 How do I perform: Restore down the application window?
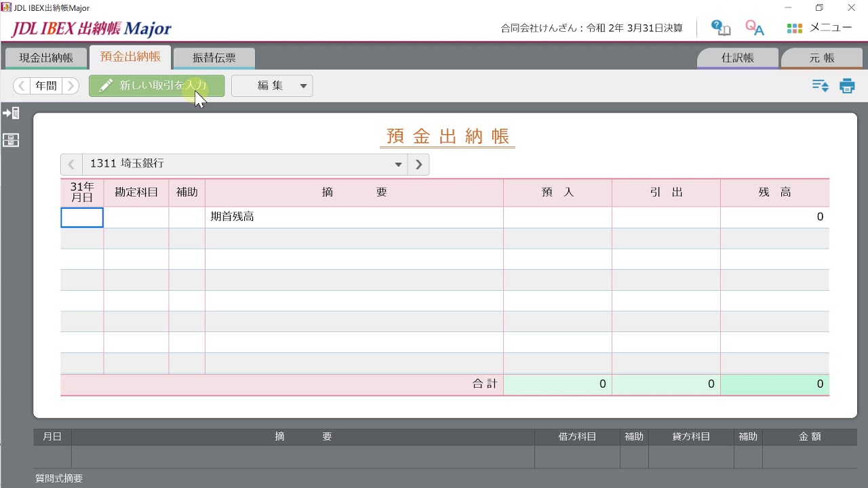[819, 7]
